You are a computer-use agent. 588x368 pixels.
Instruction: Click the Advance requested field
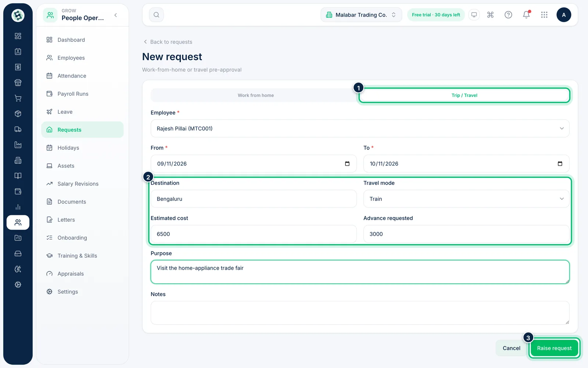(x=466, y=234)
